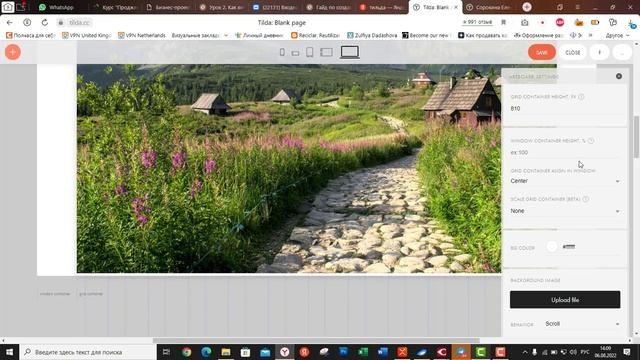Edit the grid container height field 810
This screenshot has width=640, height=360.
[x=565, y=109]
